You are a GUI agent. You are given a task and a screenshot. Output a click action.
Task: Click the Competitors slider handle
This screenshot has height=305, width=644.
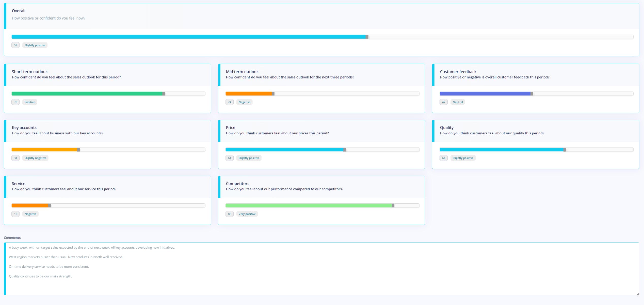point(393,206)
